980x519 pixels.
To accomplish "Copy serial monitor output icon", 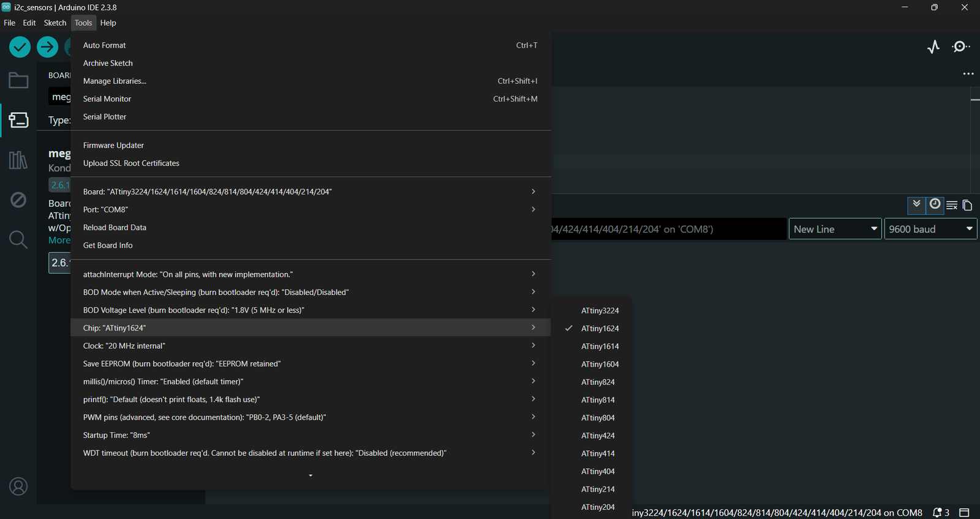I will tap(967, 205).
